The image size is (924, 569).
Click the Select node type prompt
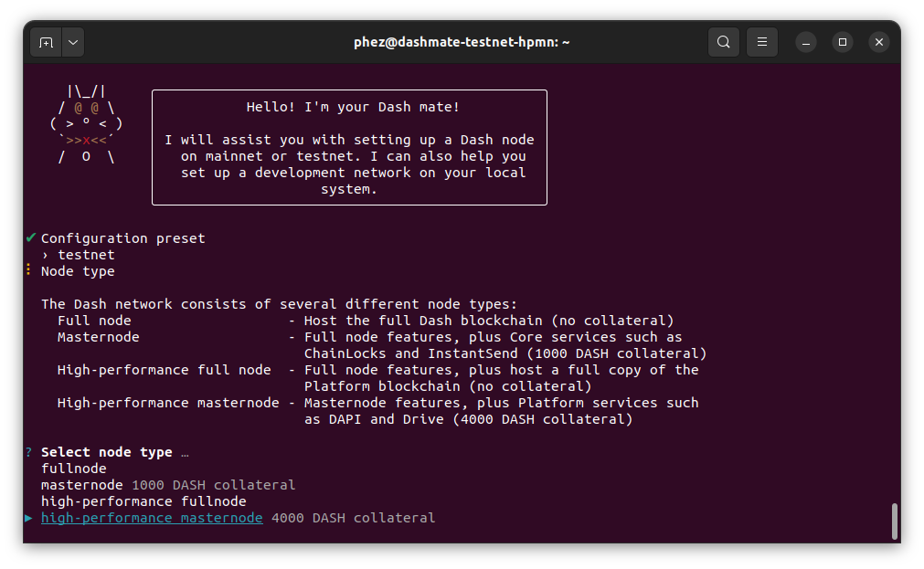coord(106,452)
